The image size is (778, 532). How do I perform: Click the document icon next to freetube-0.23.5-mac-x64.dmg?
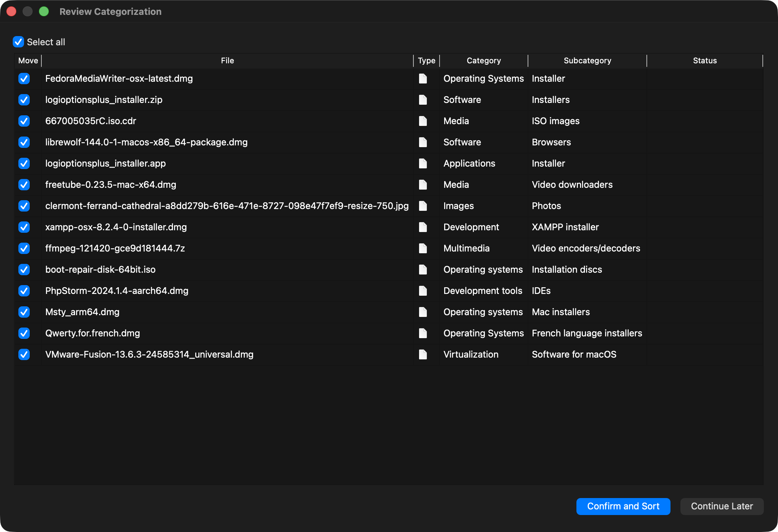click(423, 185)
